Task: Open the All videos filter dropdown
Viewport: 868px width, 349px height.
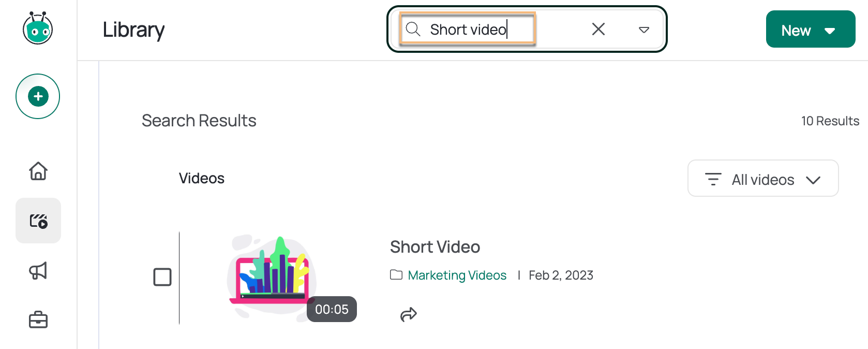Action: [763, 178]
